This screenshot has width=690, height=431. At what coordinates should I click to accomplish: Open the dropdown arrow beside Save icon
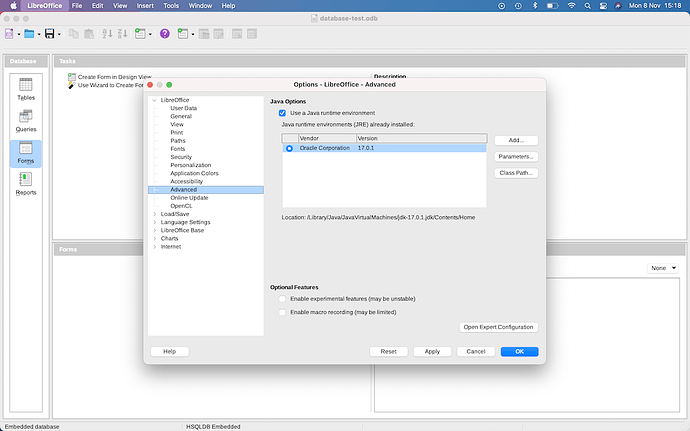(x=59, y=34)
